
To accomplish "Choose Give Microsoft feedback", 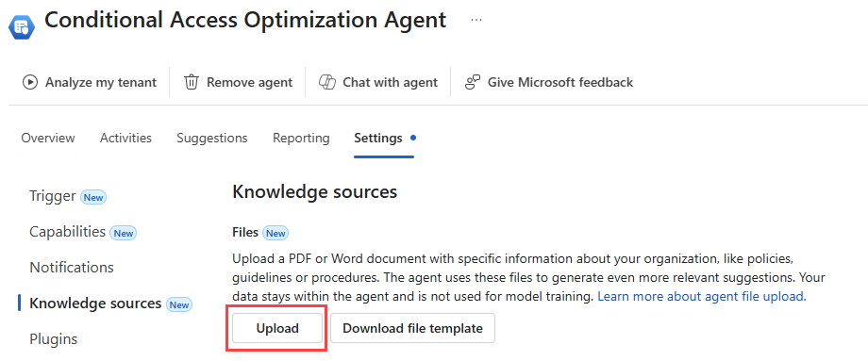I will 549,82.
